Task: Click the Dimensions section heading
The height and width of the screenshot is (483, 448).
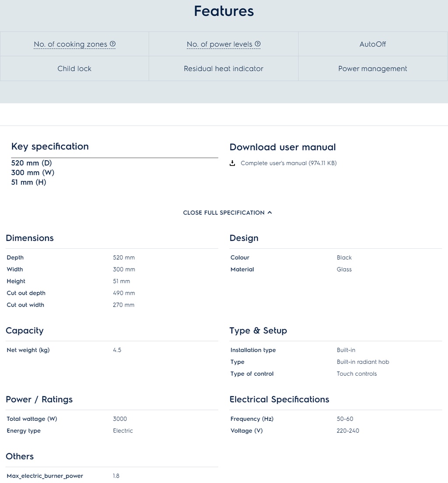Action: pos(30,238)
